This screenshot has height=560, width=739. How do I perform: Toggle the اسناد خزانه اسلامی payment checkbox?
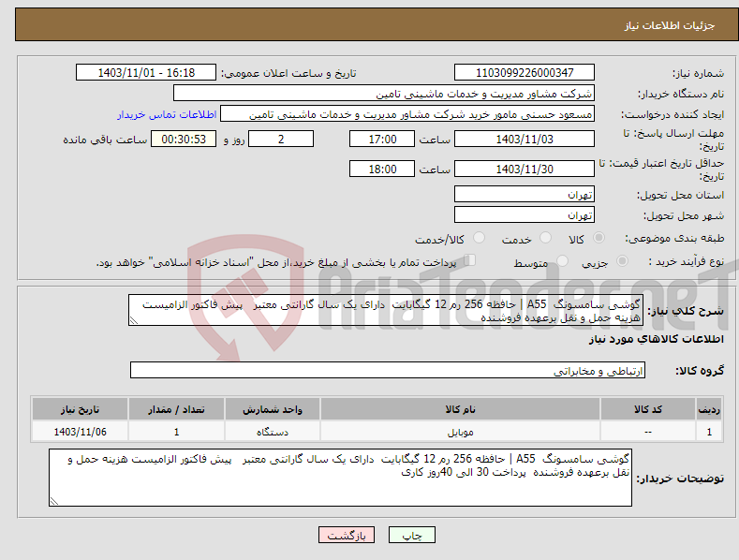(x=470, y=259)
